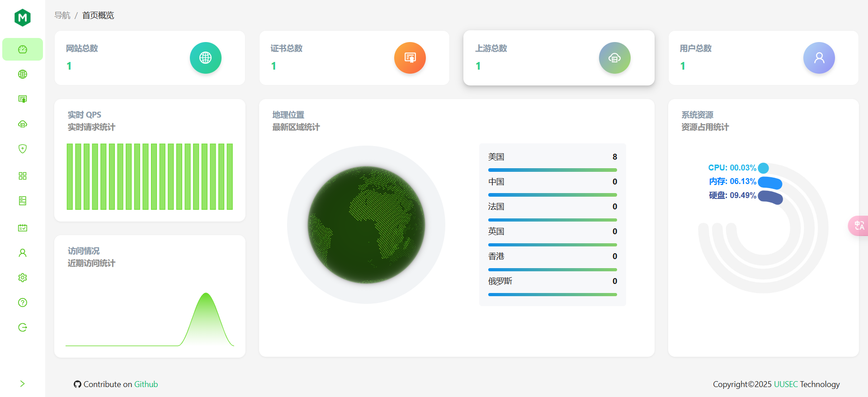Click the cloud icon in 上游总数 card
This screenshot has width=868, height=397.
point(615,58)
